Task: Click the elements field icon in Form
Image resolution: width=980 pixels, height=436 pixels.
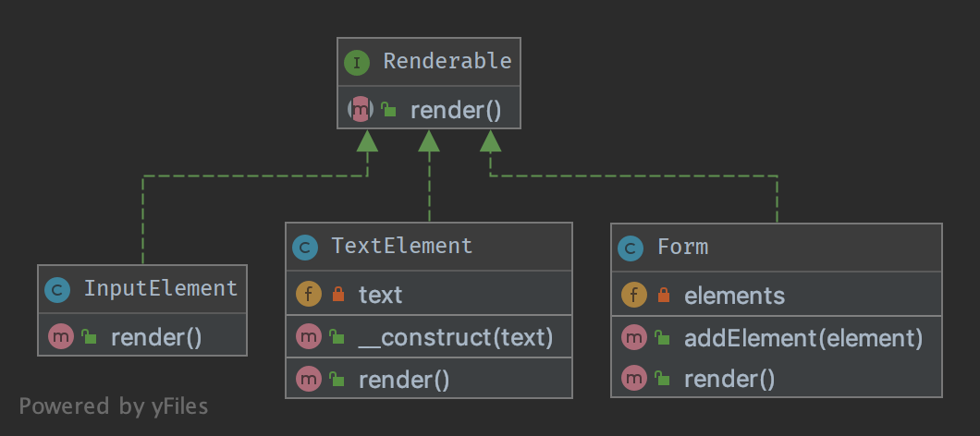Action: [x=633, y=296]
